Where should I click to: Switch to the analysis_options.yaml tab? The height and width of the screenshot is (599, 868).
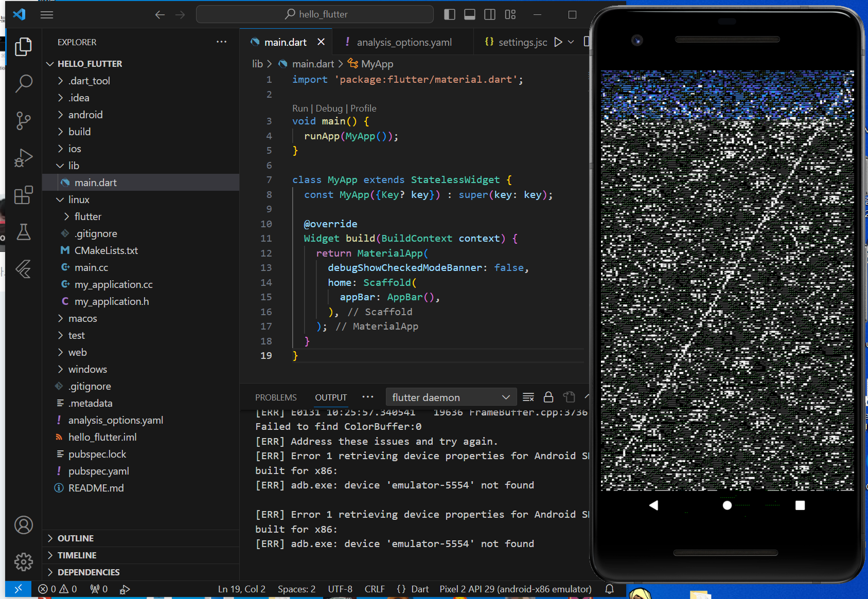coord(403,42)
